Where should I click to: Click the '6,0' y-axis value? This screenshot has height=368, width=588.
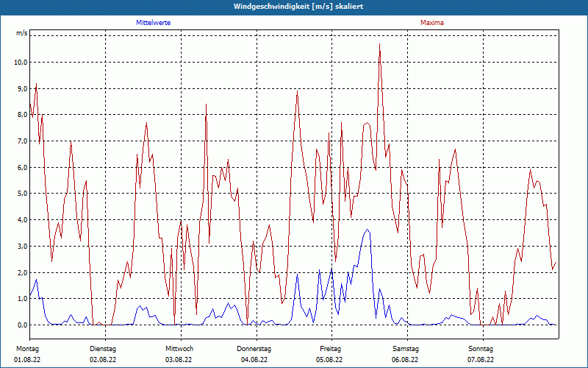(x=23, y=168)
